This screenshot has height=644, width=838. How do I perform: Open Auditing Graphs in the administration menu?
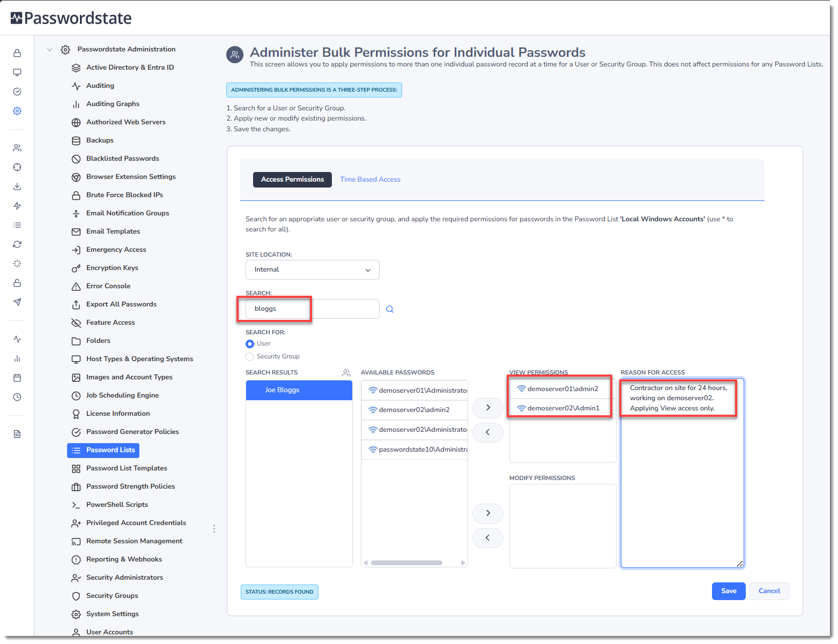click(113, 104)
